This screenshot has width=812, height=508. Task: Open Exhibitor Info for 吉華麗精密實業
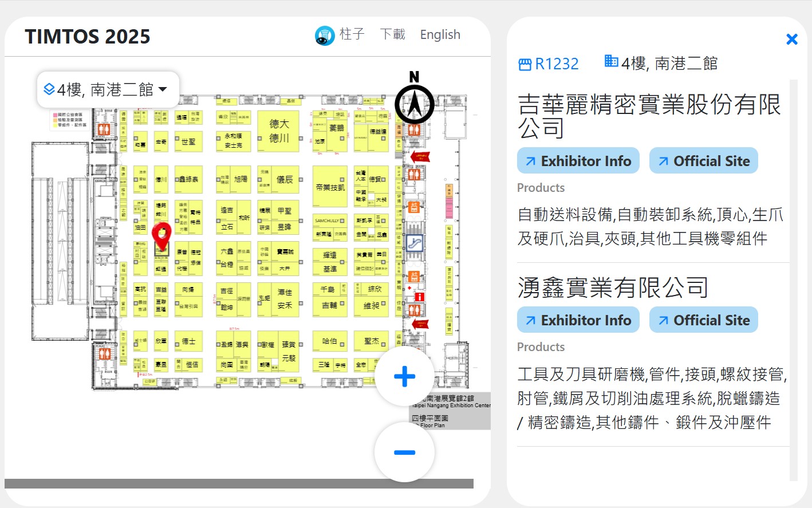point(578,161)
